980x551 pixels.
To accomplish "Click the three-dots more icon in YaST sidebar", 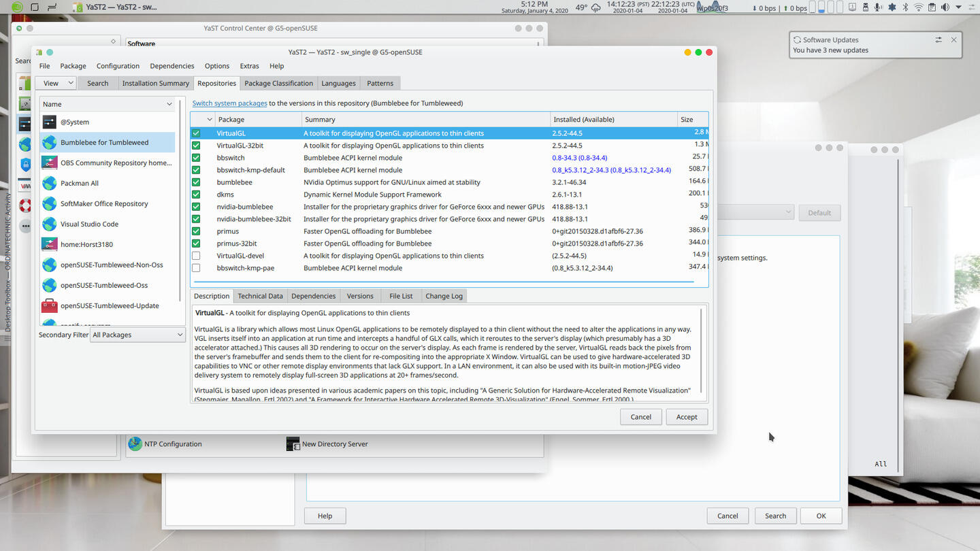I will [25, 225].
